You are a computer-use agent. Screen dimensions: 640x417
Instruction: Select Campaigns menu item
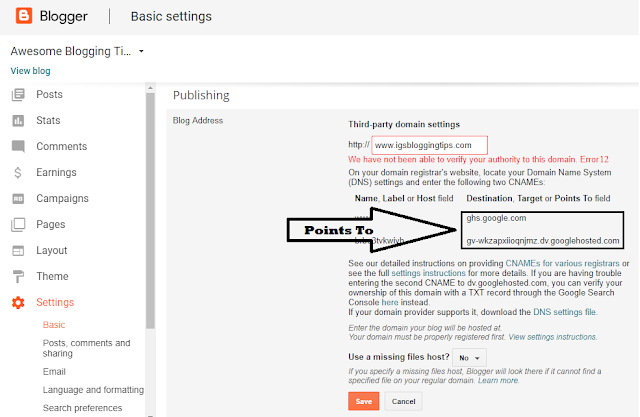(62, 199)
